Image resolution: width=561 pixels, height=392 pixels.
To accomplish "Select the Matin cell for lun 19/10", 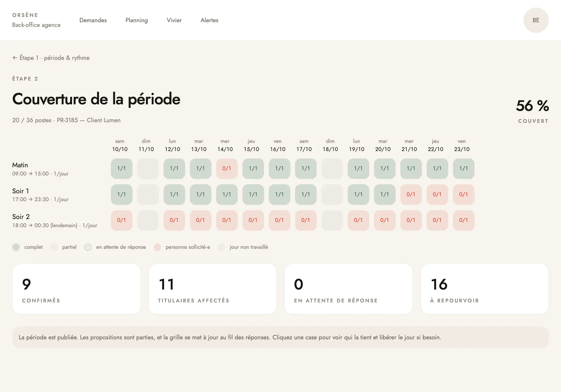I will tap(358, 169).
